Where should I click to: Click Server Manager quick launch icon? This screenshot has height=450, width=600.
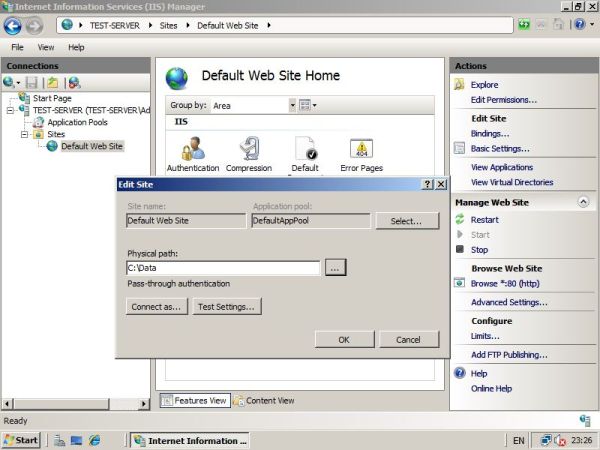tap(59, 440)
